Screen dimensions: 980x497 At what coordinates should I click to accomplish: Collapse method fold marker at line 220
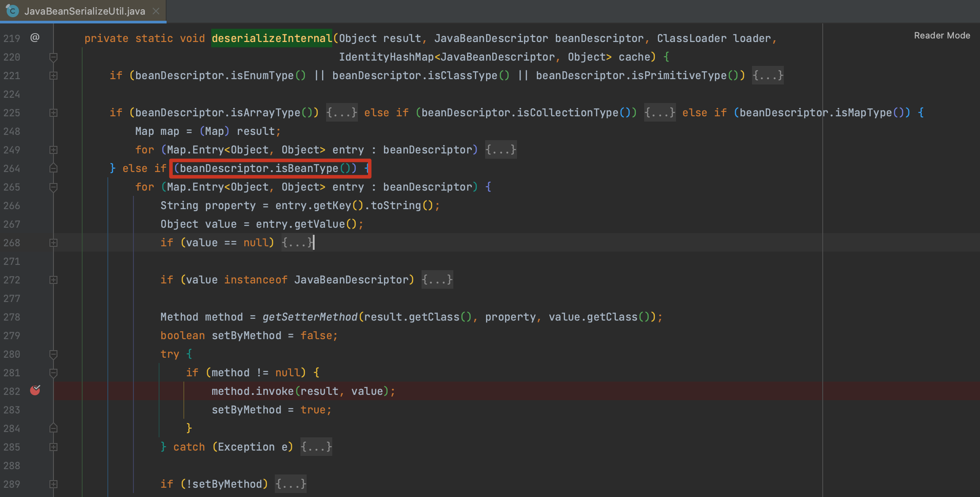point(53,57)
